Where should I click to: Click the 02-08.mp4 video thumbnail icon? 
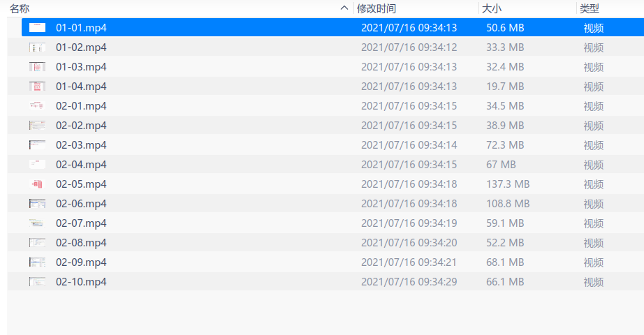[x=38, y=243]
